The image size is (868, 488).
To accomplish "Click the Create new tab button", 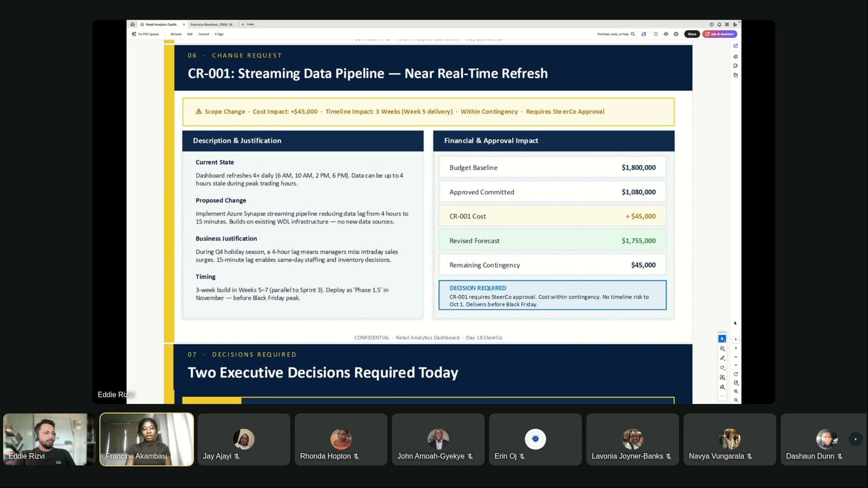I will tap(248, 24).
